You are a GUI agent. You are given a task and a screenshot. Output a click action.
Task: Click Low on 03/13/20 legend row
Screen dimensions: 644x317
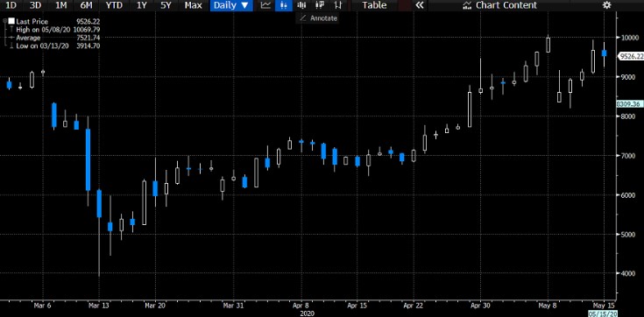pos(54,46)
